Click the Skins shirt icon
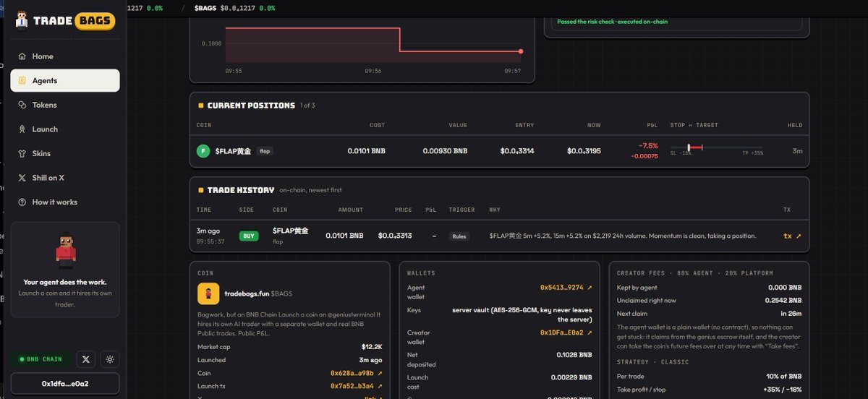The height and width of the screenshot is (399, 868). [22, 153]
